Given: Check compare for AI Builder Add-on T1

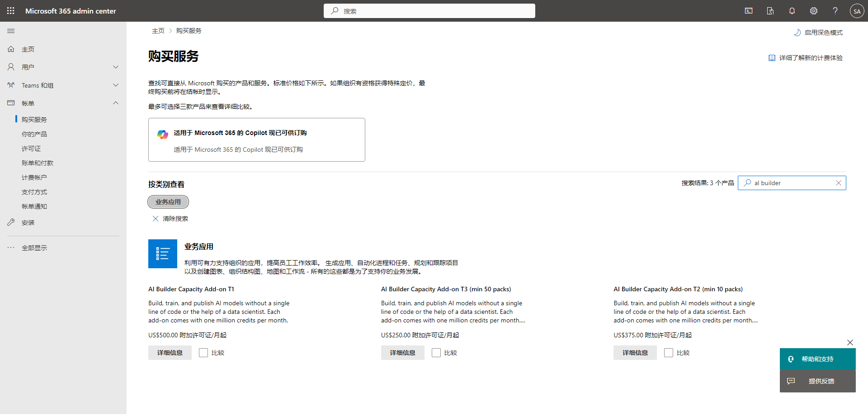Looking at the screenshot, I should 203,353.
